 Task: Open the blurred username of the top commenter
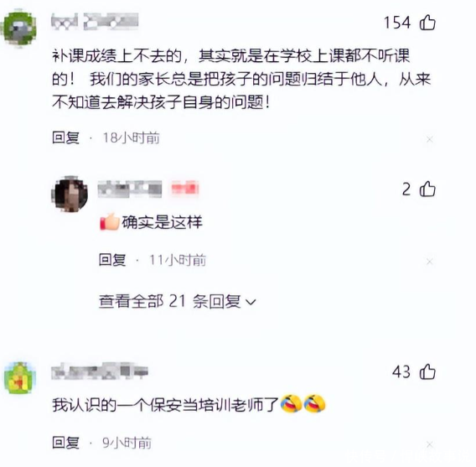95,22
